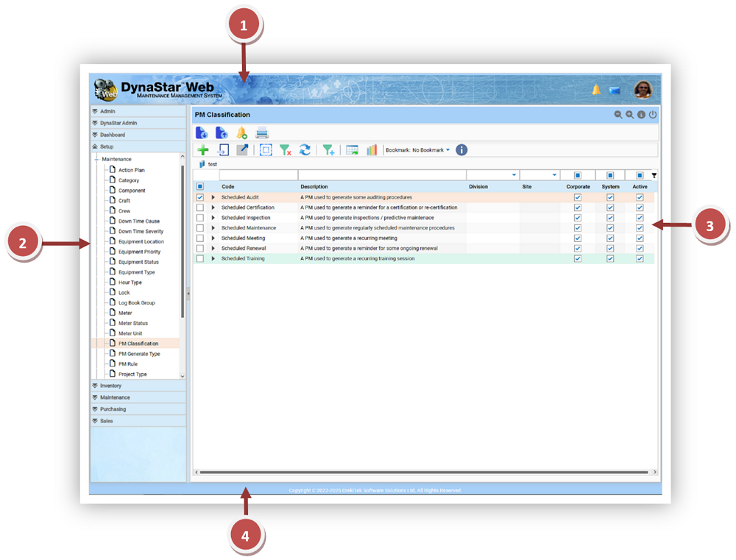Select PM Generate Type in the tree
This screenshot has height=560, width=736.
(138, 354)
